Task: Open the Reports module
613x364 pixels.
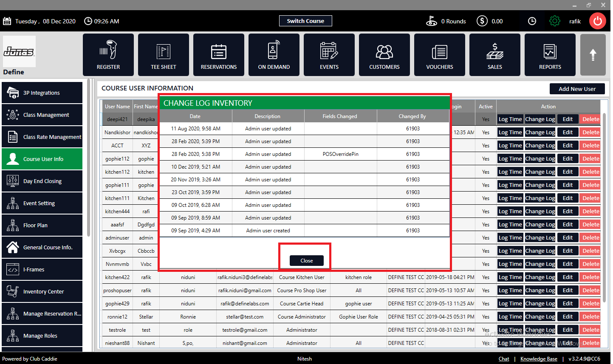Action: (550, 55)
